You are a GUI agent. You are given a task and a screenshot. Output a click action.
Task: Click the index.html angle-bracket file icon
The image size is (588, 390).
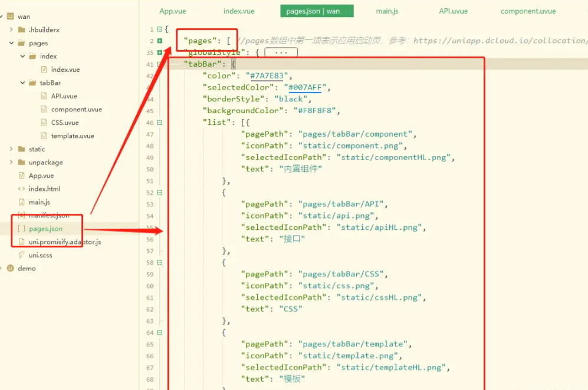[x=22, y=189]
